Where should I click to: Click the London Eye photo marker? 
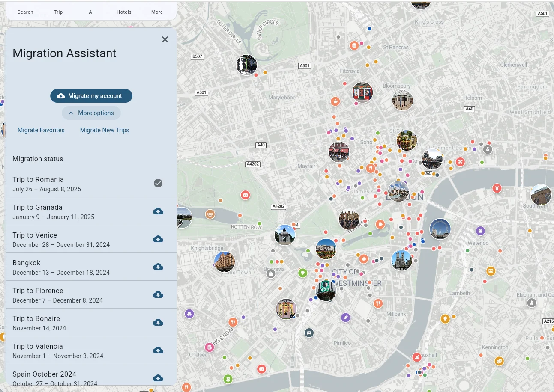440,229
